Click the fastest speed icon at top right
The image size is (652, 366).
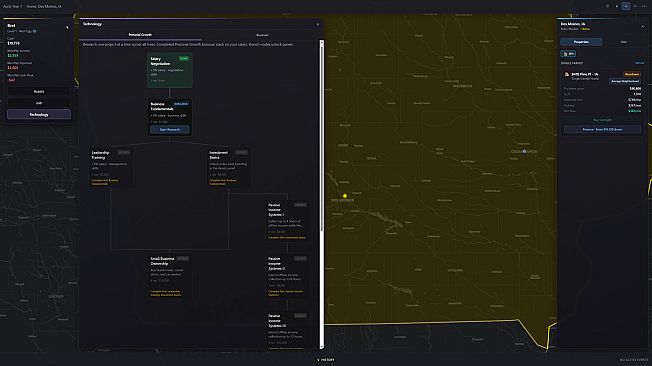[x=644, y=6]
